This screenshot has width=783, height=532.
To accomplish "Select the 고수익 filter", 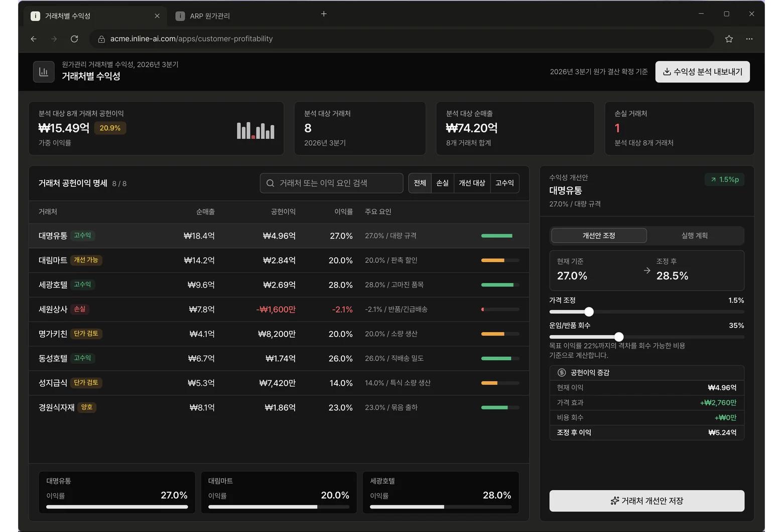I will pyautogui.click(x=504, y=183).
